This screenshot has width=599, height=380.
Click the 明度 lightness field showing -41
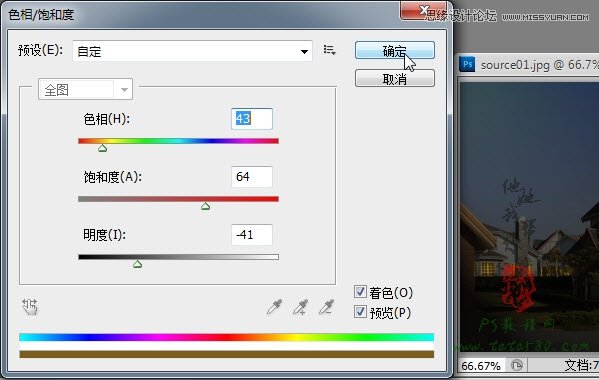(x=252, y=234)
